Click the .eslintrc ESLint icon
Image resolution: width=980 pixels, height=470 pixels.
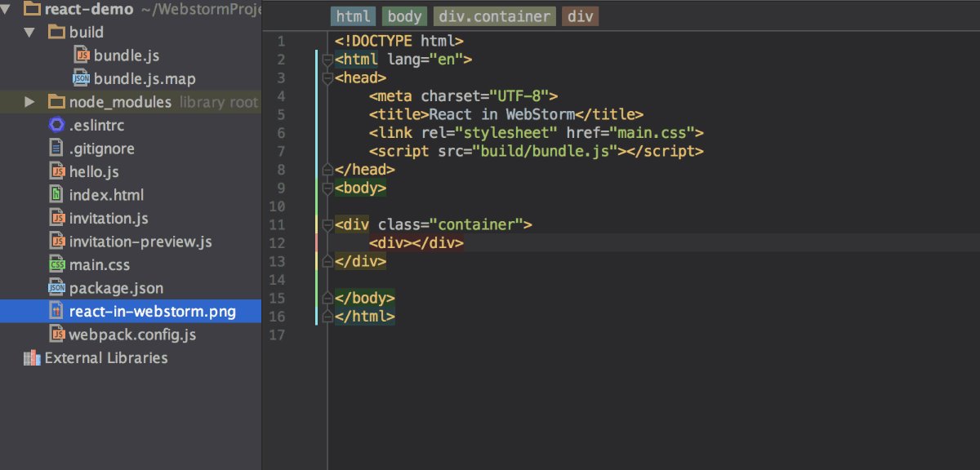pos(56,125)
